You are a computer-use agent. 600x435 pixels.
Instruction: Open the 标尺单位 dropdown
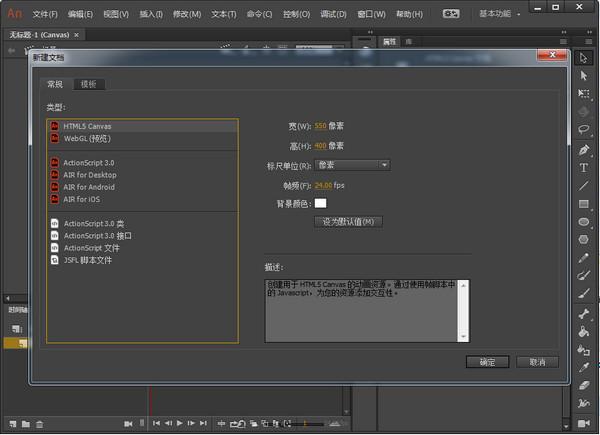coord(352,165)
